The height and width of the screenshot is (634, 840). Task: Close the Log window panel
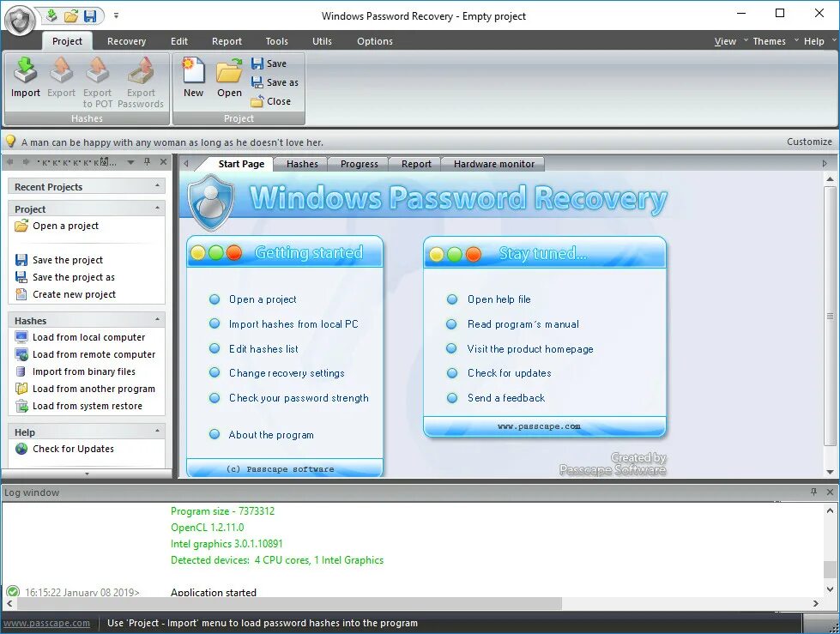830,492
